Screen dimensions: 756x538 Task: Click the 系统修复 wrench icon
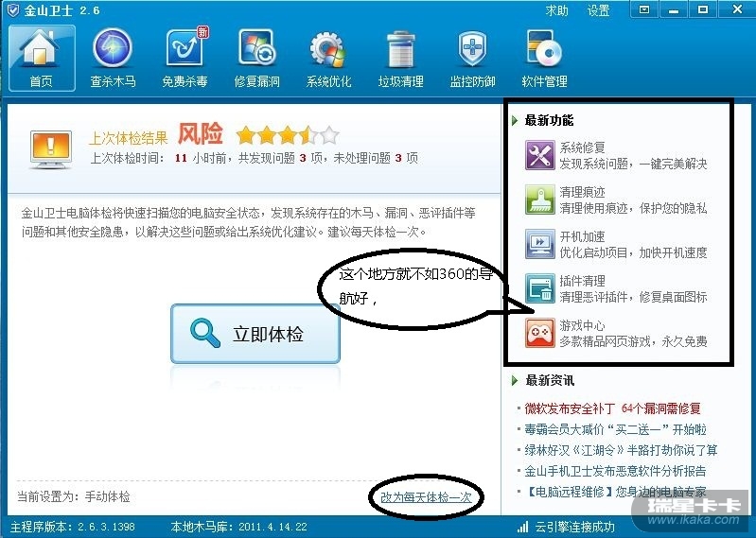pos(540,155)
